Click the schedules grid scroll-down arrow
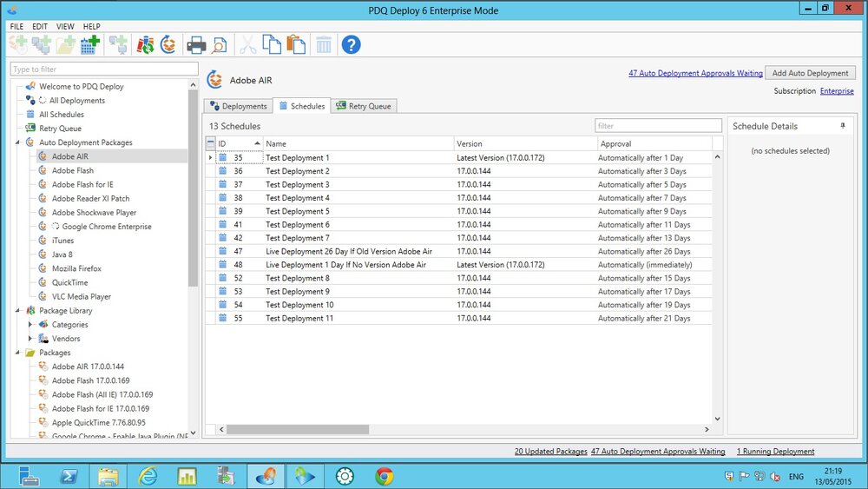 [x=718, y=420]
